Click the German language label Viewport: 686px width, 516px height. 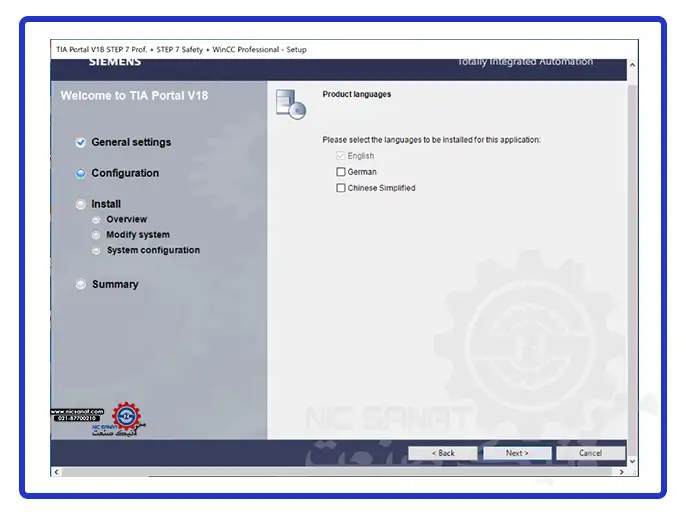click(x=362, y=172)
